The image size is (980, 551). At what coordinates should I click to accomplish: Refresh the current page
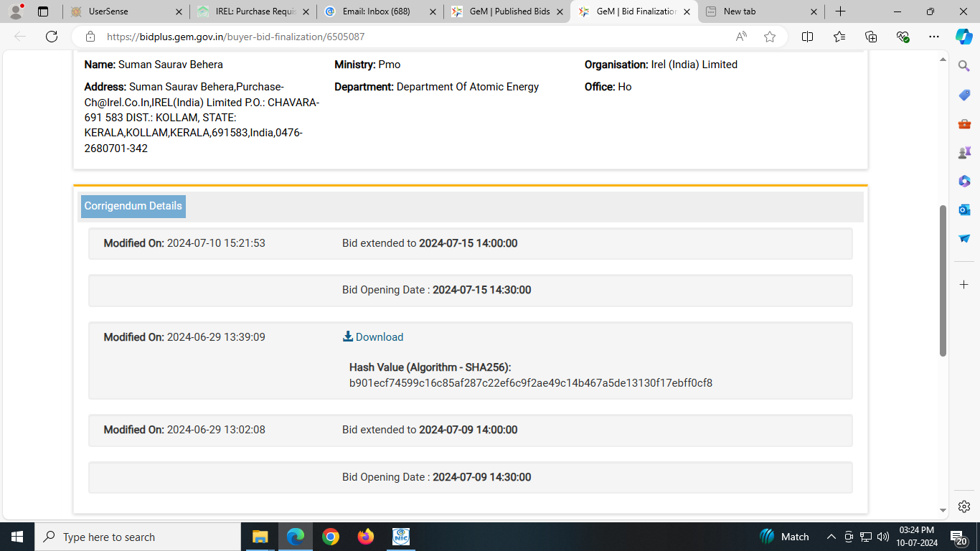pyautogui.click(x=52, y=37)
